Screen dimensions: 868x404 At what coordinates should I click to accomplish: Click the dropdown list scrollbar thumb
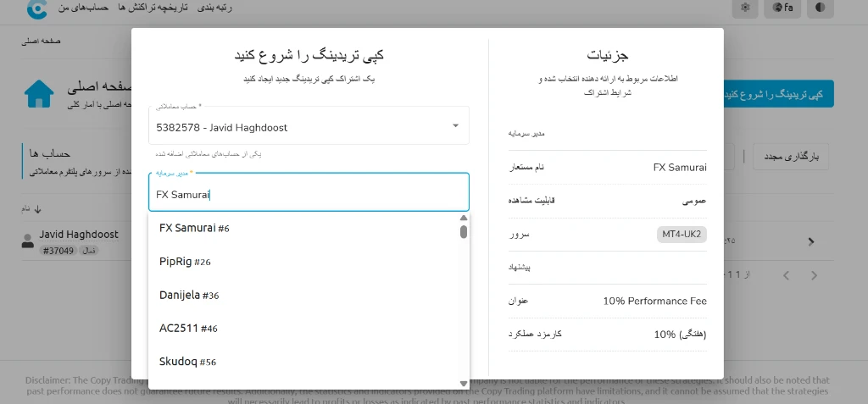(x=464, y=231)
